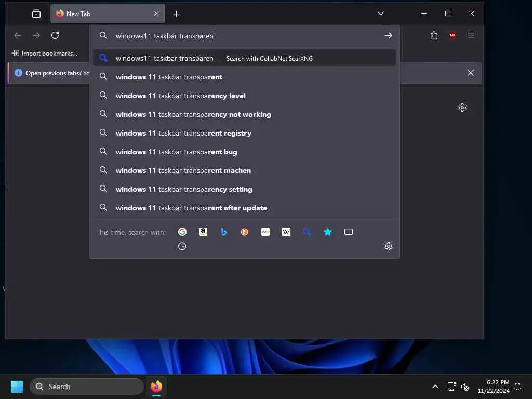The width and height of the screenshot is (532, 399).
Task: Reload the current page
Action: [55, 35]
